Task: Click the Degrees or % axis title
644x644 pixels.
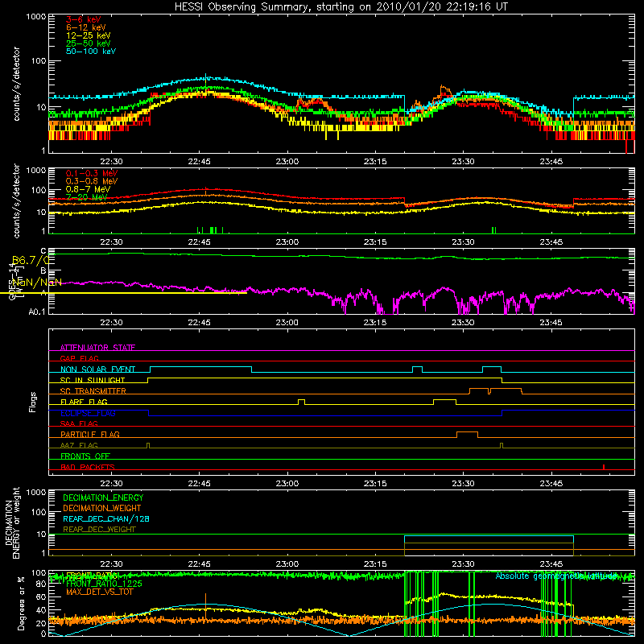Action: click(21, 603)
